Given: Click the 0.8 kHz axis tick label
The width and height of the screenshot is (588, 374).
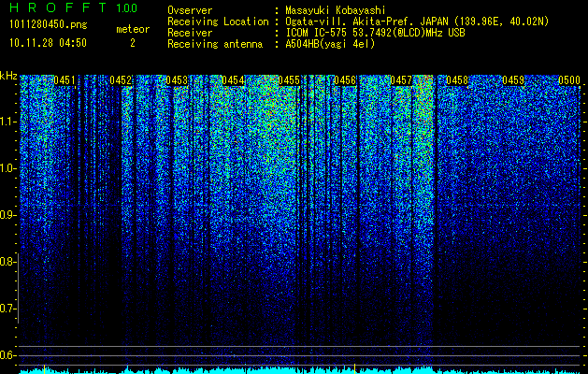Looking at the screenshot, I should pyautogui.click(x=7, y=262).
